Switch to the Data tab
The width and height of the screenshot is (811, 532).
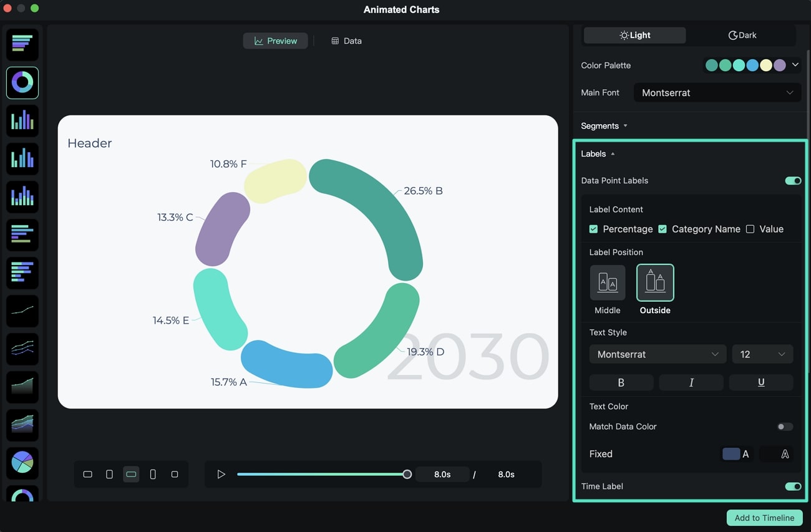(x=346, y=41)
